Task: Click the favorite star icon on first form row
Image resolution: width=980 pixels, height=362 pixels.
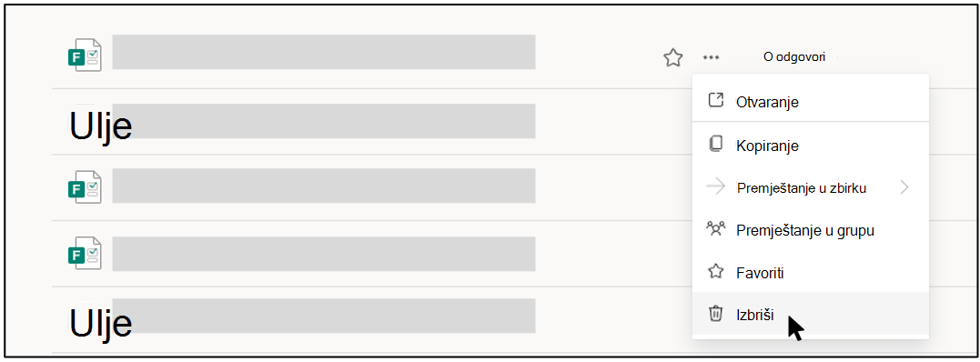Action: [672, 58]
